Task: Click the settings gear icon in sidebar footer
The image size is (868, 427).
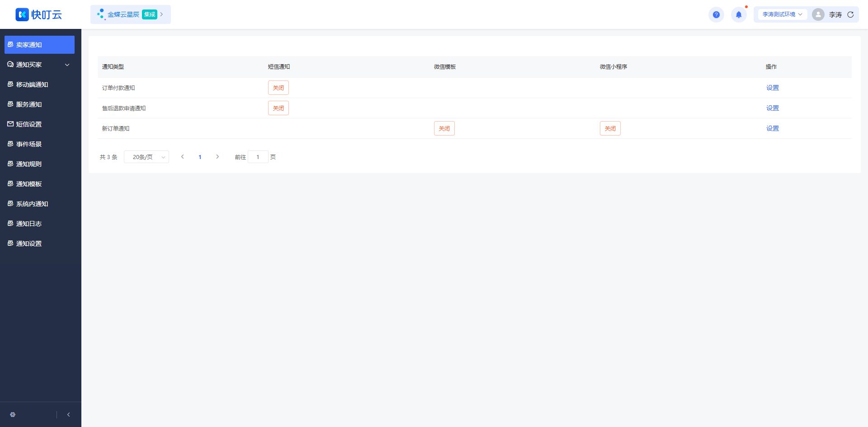Action: [13, 414]
